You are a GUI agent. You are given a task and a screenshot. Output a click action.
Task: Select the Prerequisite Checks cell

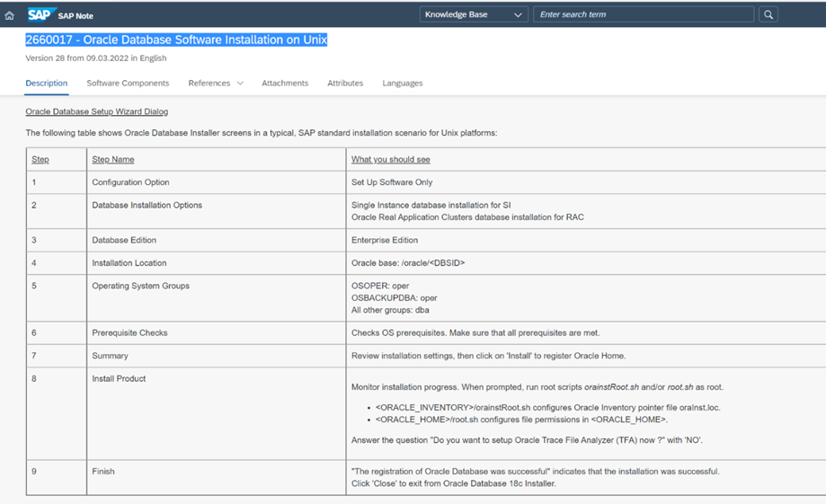coord(216,332)
